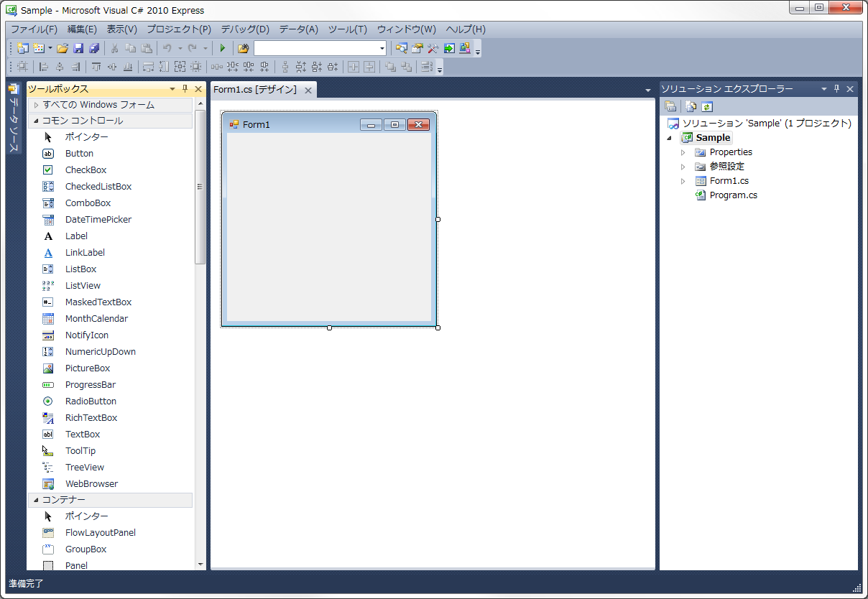This screenshot has height=599, width=868.
Task: Toggle auto-hide pin on ソリューション エクスプローラー panel
Action: [x=836, y=89]
